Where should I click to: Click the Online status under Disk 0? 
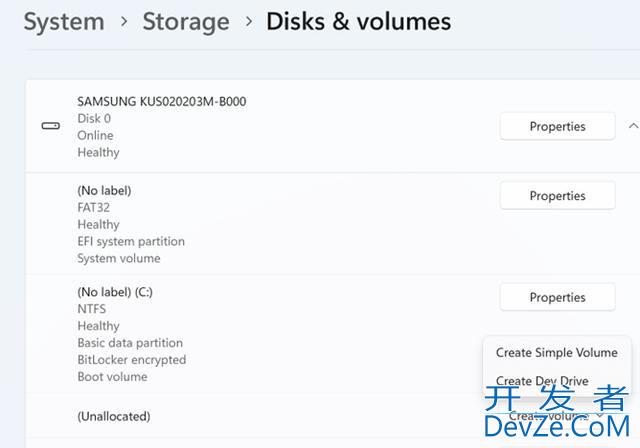(x=96, y=135)
